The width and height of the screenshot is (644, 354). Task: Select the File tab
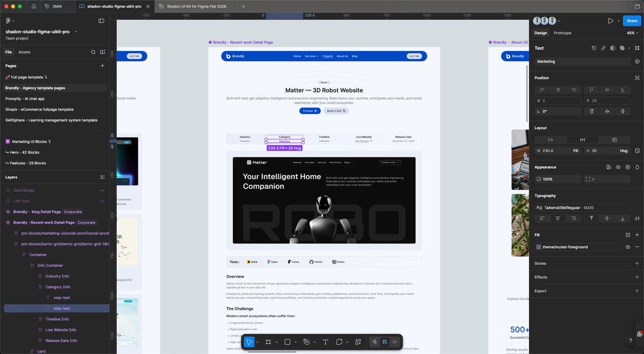click(x=8, y=52)
